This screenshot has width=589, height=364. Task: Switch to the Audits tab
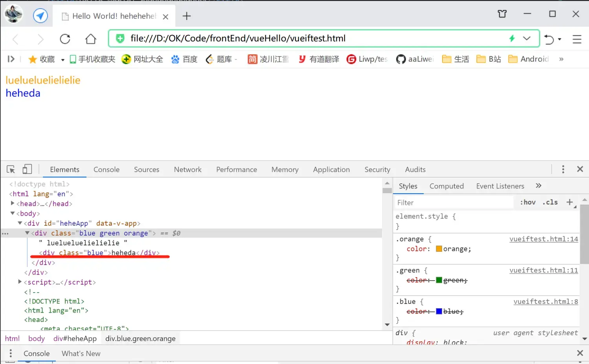(415, 170)
